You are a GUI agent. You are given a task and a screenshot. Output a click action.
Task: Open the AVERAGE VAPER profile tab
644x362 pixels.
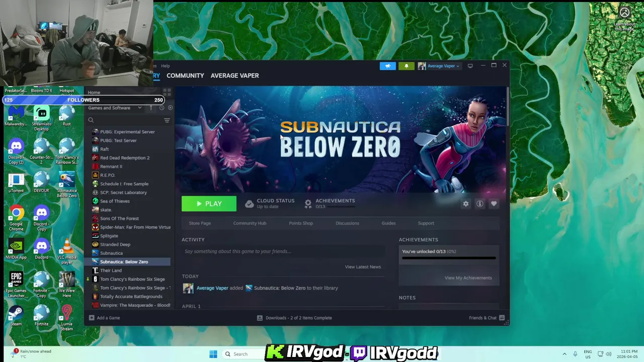[x=234, y=75]
